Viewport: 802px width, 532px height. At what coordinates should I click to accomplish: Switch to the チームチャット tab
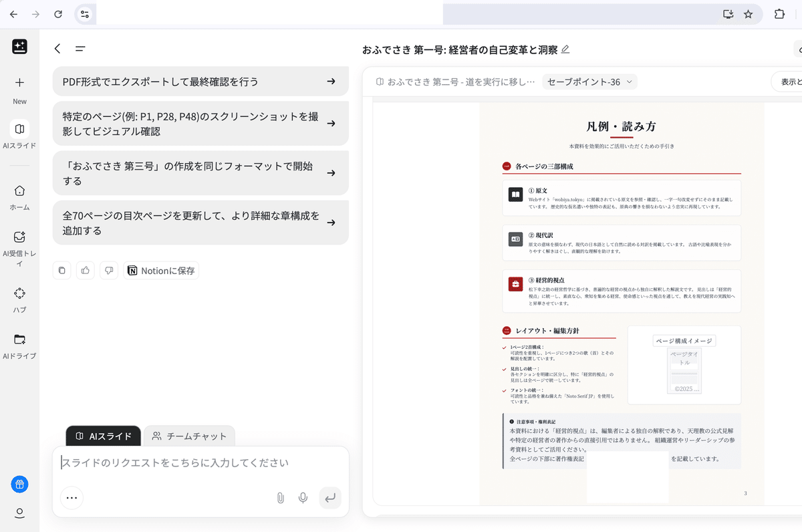[189, 436]
